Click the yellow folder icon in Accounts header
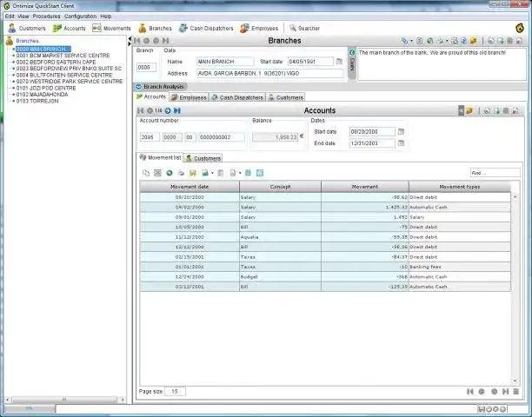Viewport: 532px width, 417px height. tap(469, 111)
